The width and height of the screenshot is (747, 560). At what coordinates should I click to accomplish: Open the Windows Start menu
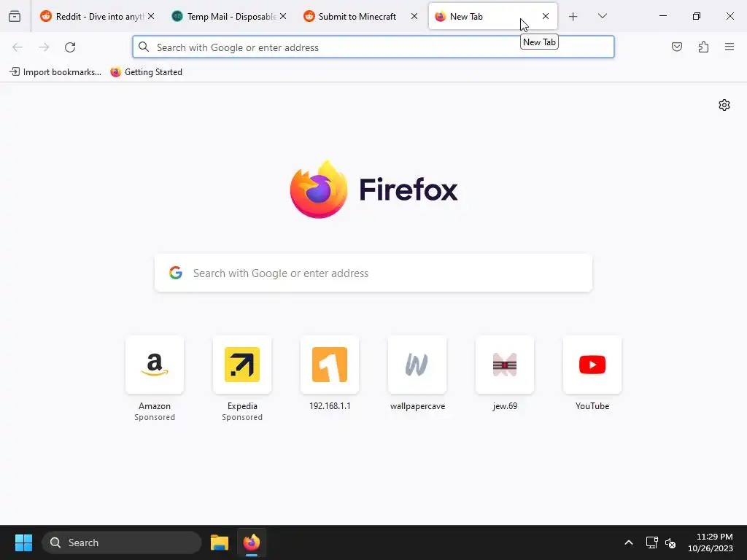[23, 542]
